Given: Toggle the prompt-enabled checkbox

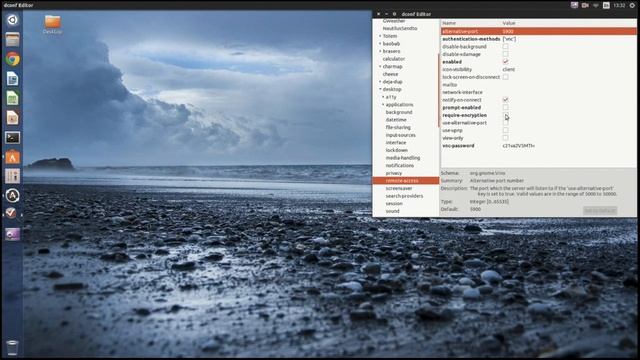Looking at the screenshot, I should 505,107.
